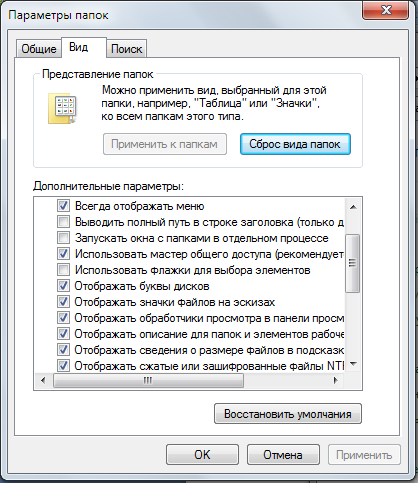418x483 pixels.
Task: Toggle Отображать значки файлов на эскизах
Action: 63,302
